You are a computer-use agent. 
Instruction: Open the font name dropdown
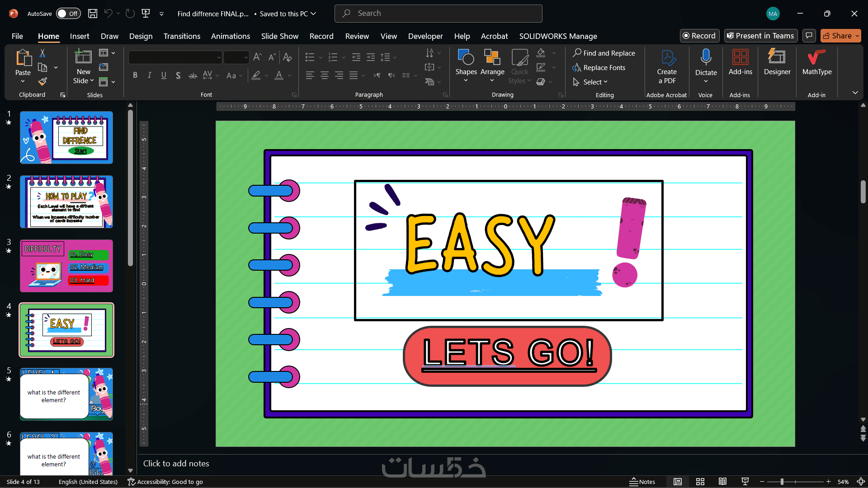[219, 57]
